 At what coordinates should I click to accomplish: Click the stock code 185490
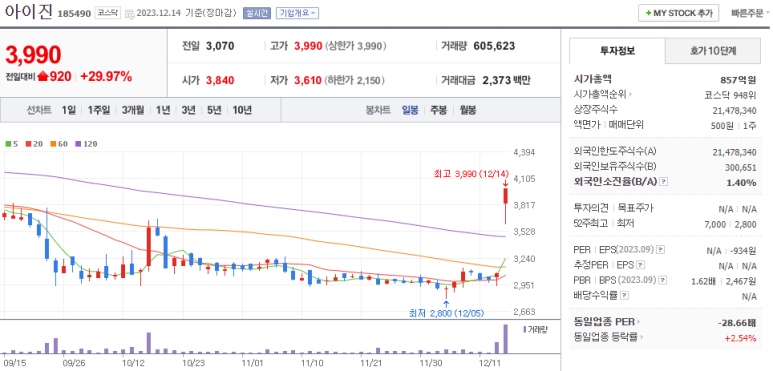point(74,14)
